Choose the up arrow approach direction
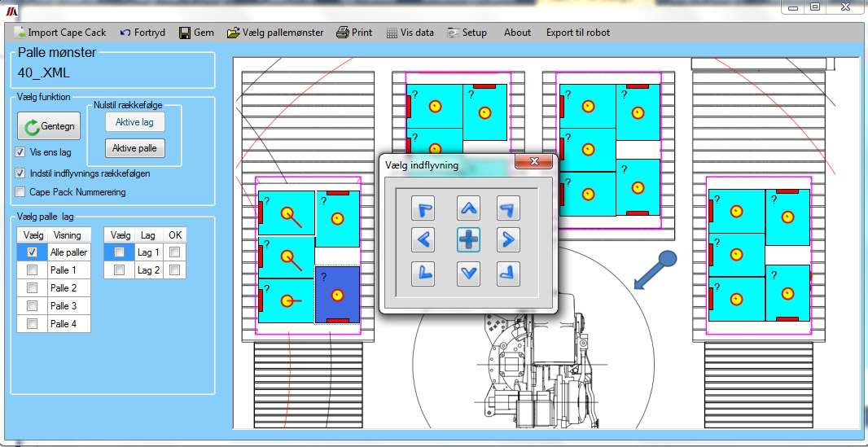The width and height of the screenshot is (868, 447). pyautogui.click(x=468, y=208)
